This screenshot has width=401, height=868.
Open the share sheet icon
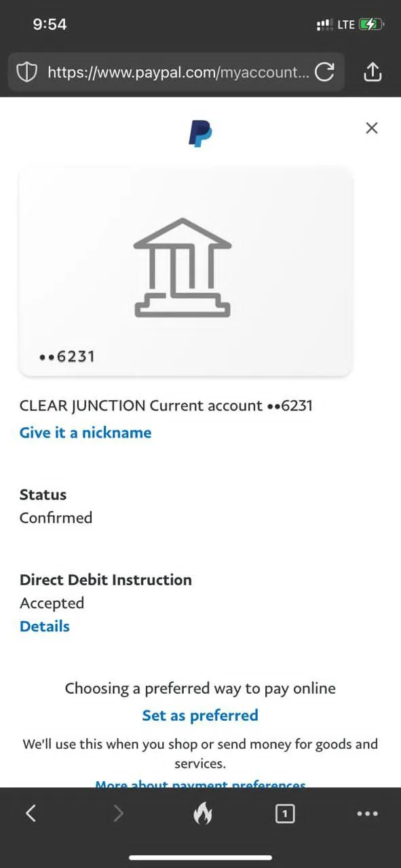coord(374,71)
